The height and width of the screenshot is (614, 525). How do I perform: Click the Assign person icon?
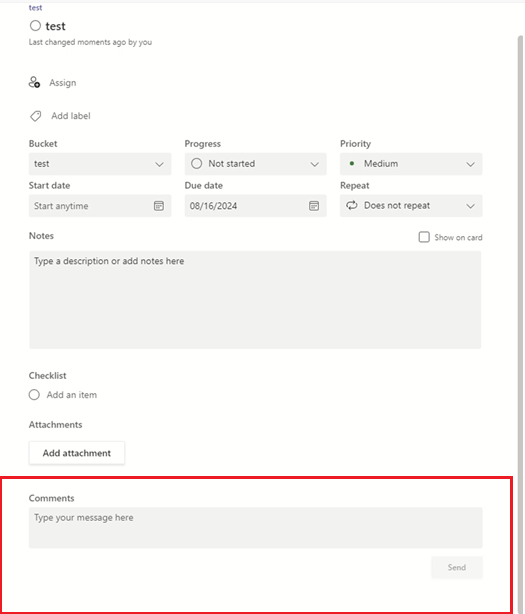(34, 83)
